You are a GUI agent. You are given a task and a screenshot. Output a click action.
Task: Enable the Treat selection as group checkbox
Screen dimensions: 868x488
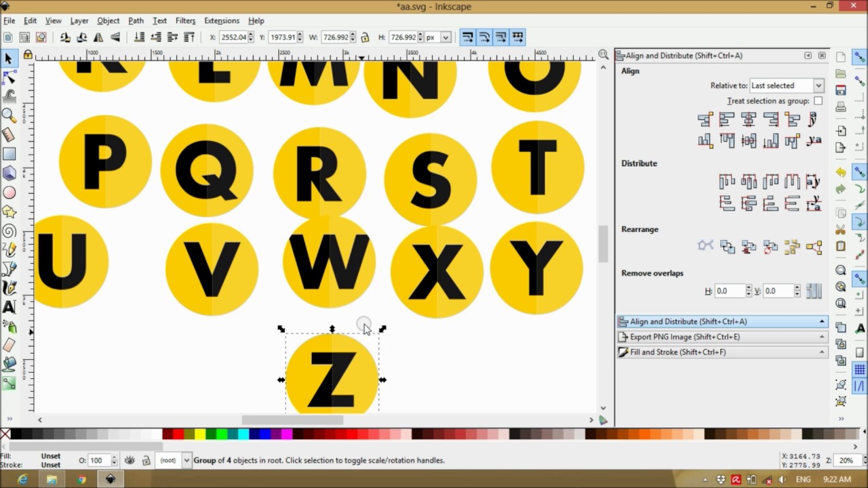click(x=818, y=100)
